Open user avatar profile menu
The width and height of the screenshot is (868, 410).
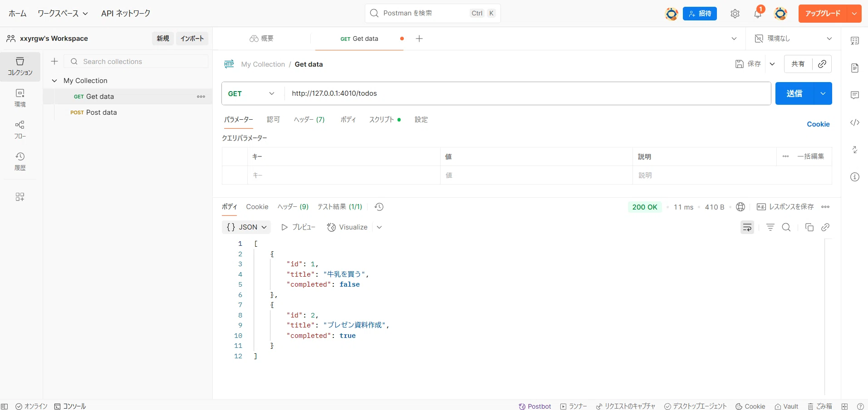(x=780, y=14)
